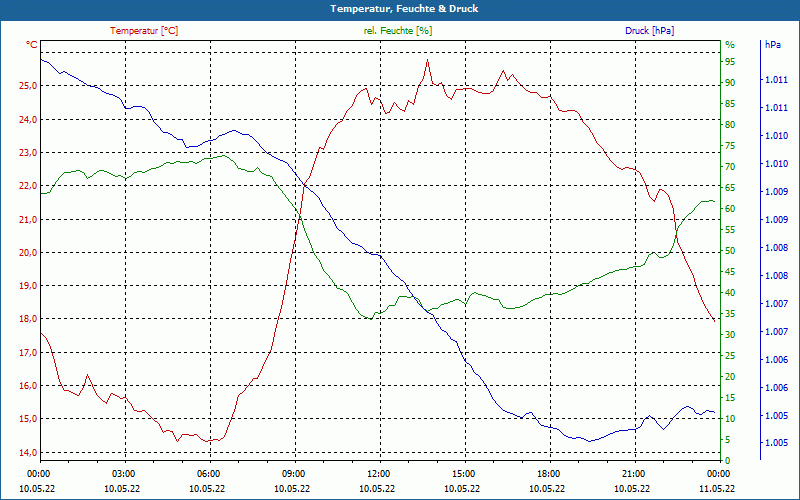Click the '%' unit label on the humidity axis
800x500 pixels.
pyautogui.click(x=730, y=45)
